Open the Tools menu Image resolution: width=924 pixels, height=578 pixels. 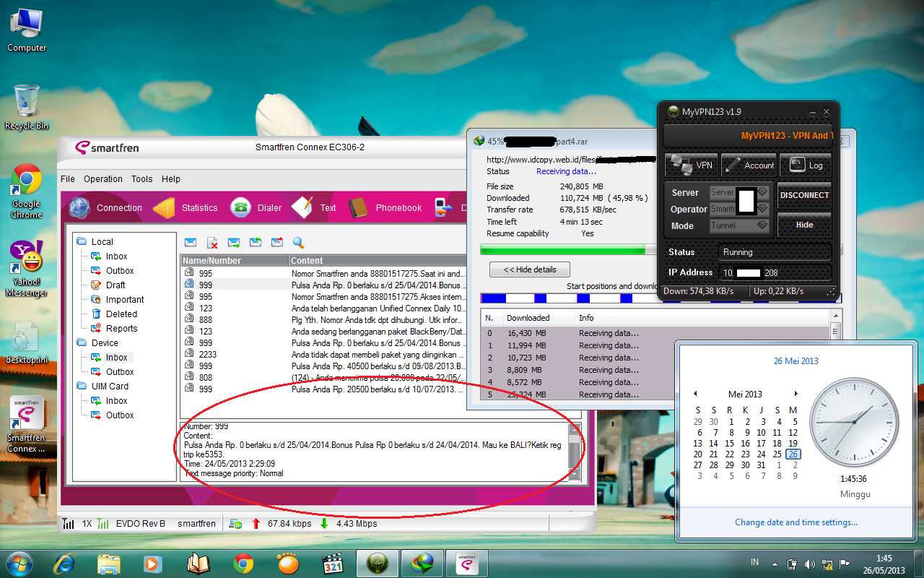pos(142,179)
